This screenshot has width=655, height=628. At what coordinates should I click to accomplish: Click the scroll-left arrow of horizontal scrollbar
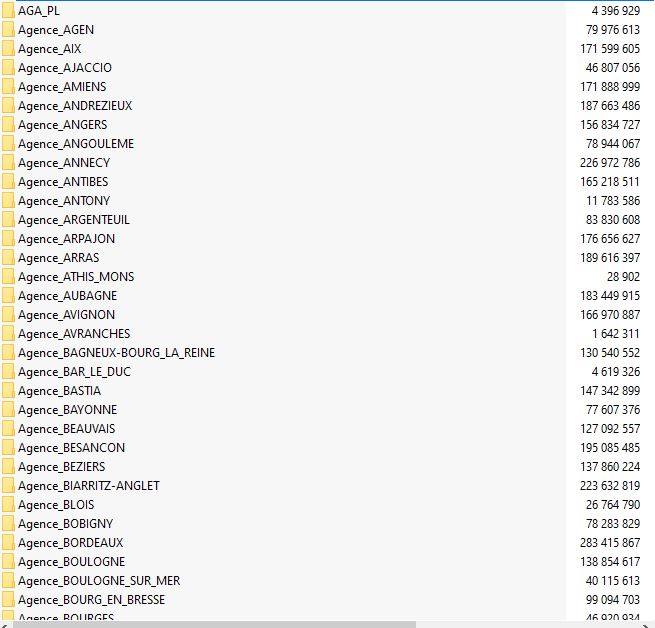4,624
